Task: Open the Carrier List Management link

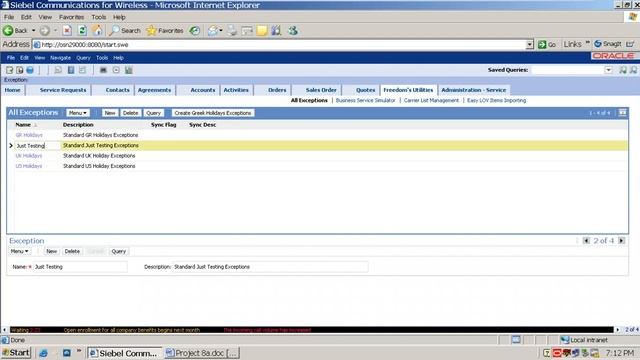Action: 431,100
